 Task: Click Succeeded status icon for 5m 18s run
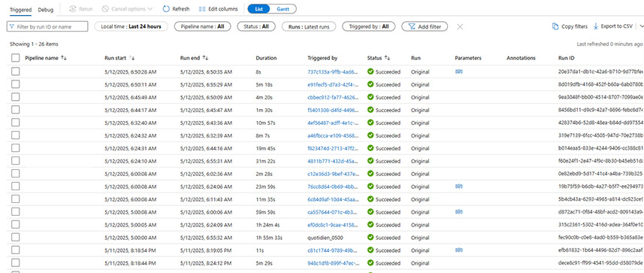370,84
